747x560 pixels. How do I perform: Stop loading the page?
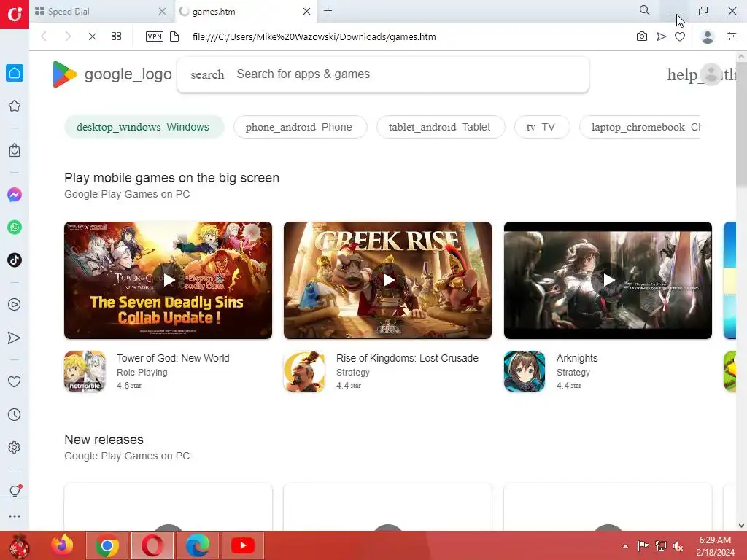93,36
